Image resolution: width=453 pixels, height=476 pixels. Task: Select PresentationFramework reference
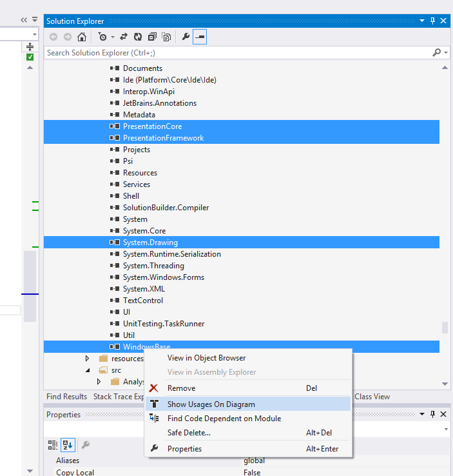(242, 138)
